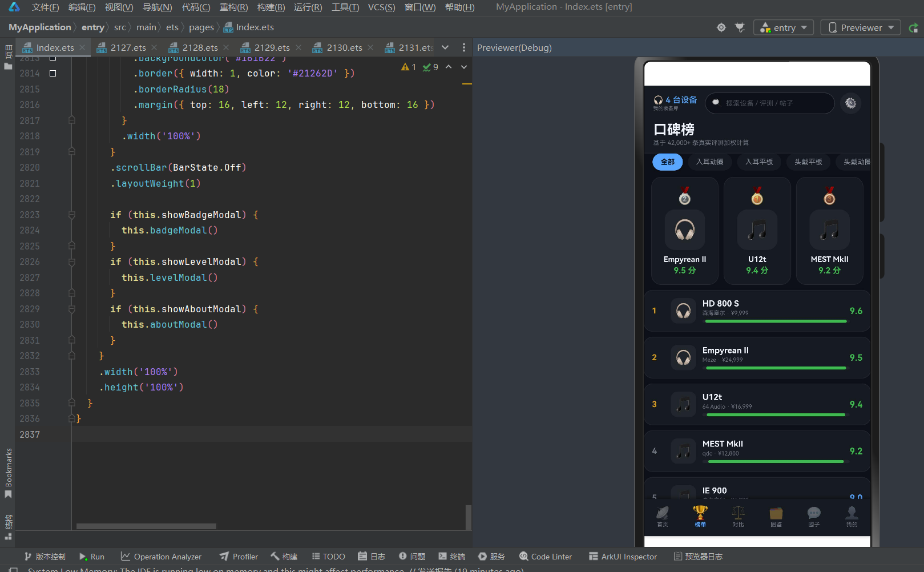Open the entry module configuration dropdown
The image size is (924, 572).
point(784,27)
